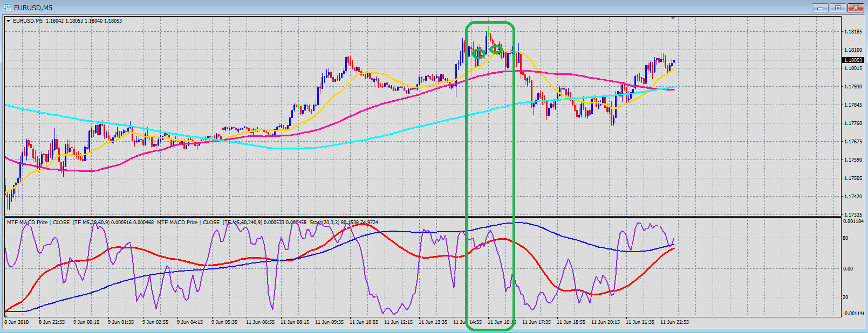This screenshot has height=333, width=868.
Task: Click the 11 Jun 06:55 time label
Action: pyautogui.click(x=261, y=322)
